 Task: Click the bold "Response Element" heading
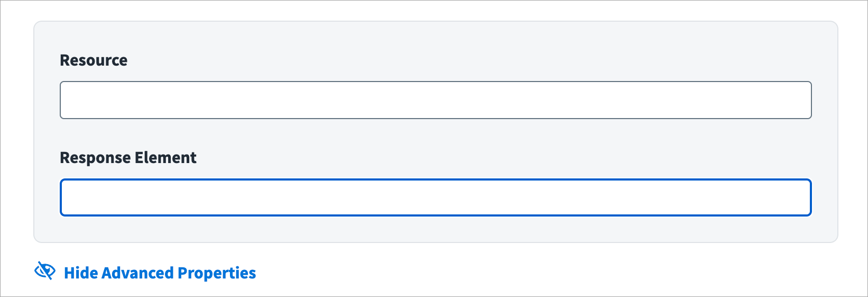128,158
